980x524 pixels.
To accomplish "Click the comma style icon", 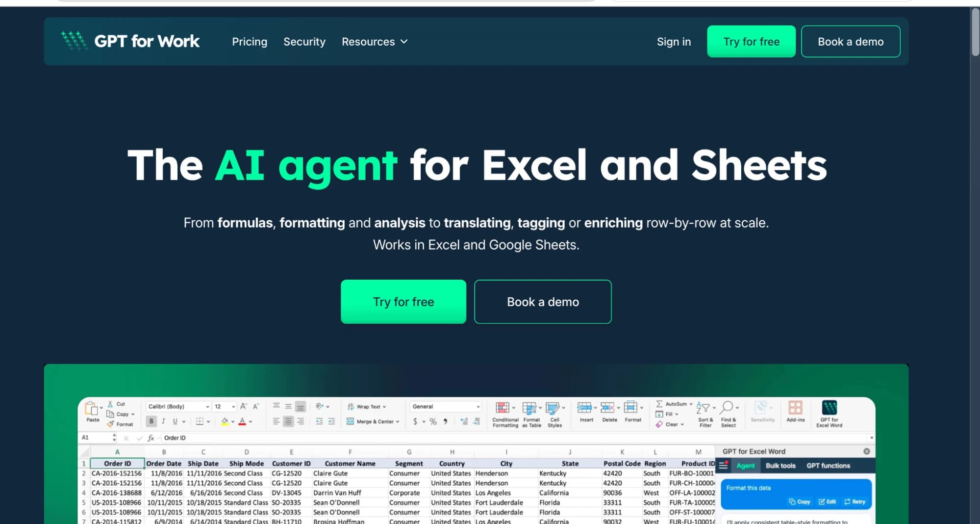I will pyautogui.click(x=445, y=421).
